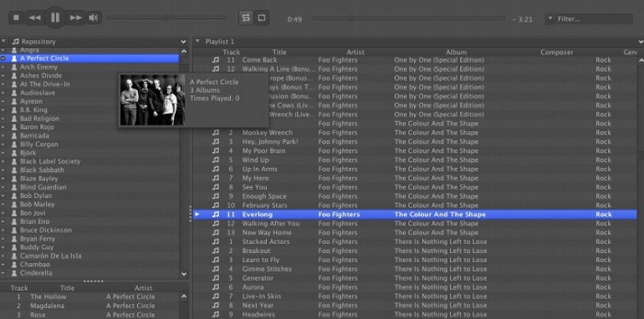Collapse the A Perfect Circle artist node

[x=3, y=58]
